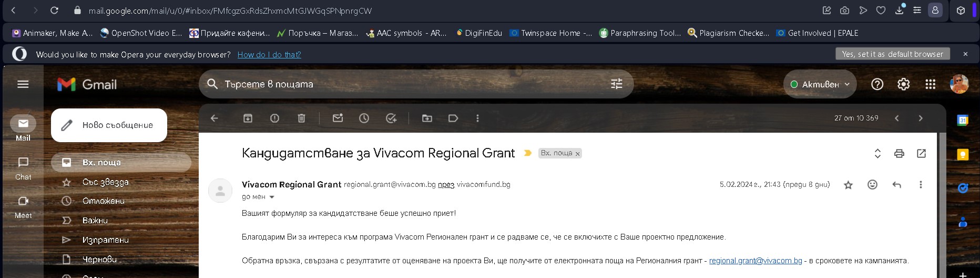Open Gmail settings gear
Screen dimensions: 980x278
click(x=903, y=84)
